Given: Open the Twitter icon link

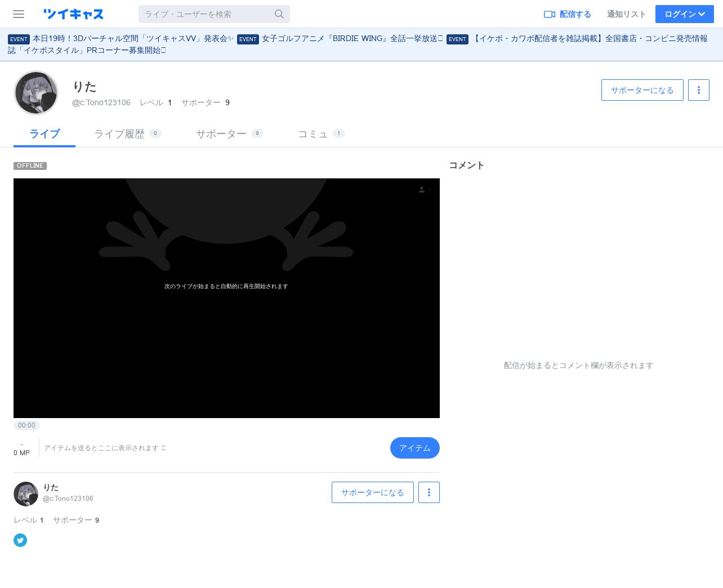Looking at the screenshot, I should point(20,540).
